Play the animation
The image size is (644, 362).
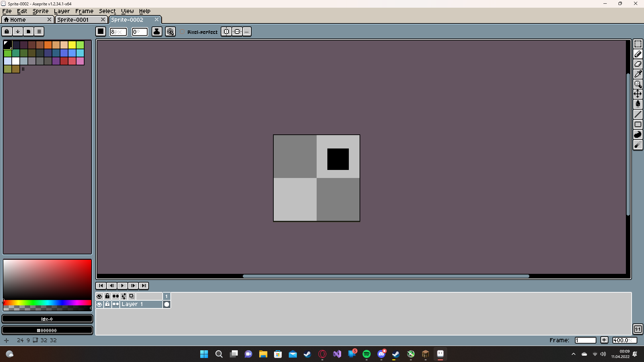click(x=122, y=286)
